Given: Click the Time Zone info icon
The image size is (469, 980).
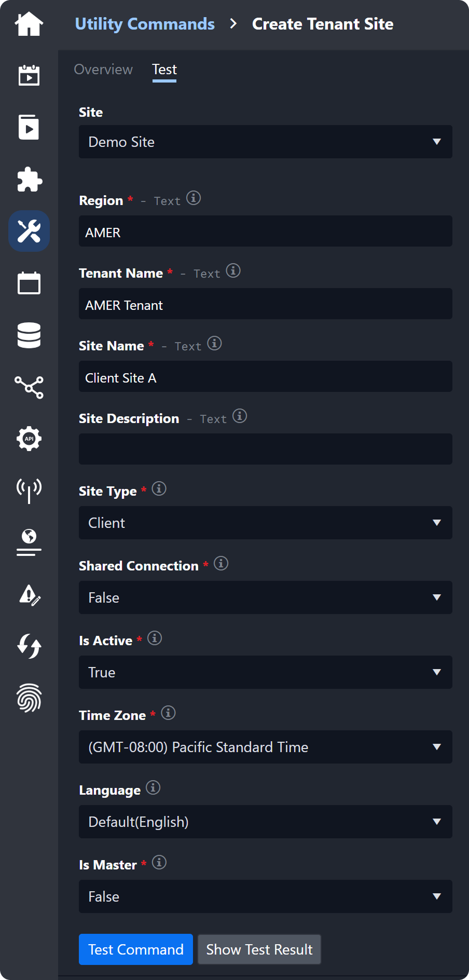Looking at the screenshot, I should (x=168, y=713).
